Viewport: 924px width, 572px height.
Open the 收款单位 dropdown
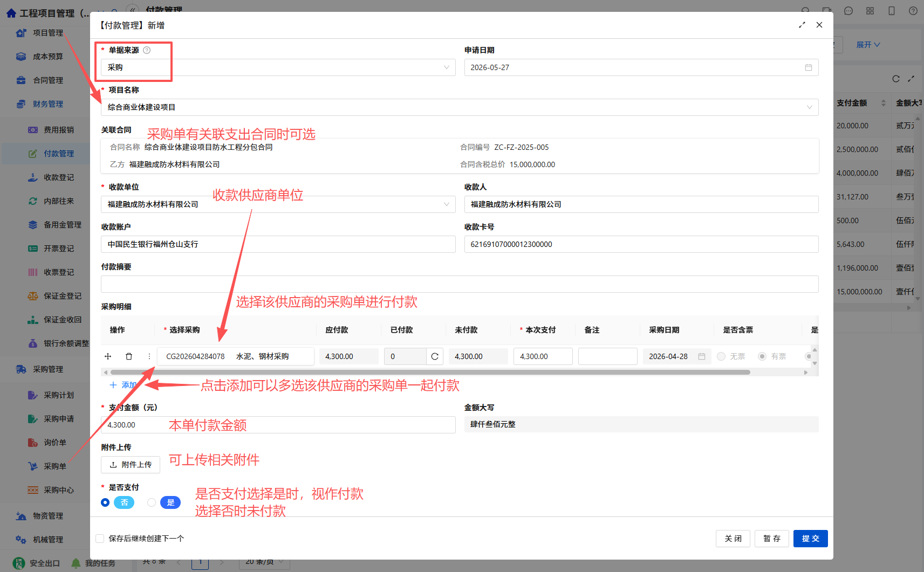click(x=278, y=204)
